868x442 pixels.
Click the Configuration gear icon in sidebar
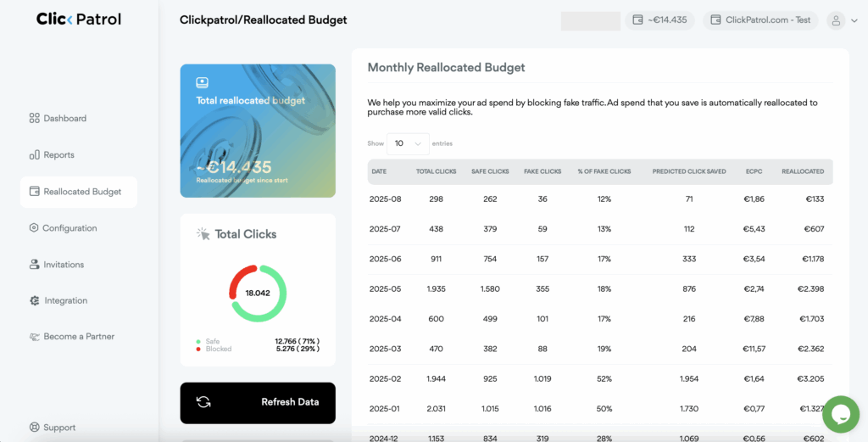point(34,228)
